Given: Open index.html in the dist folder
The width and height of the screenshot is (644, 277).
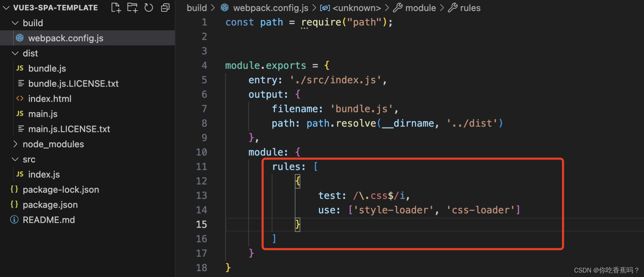Looking at the screenshot, I should click(50, 99).
